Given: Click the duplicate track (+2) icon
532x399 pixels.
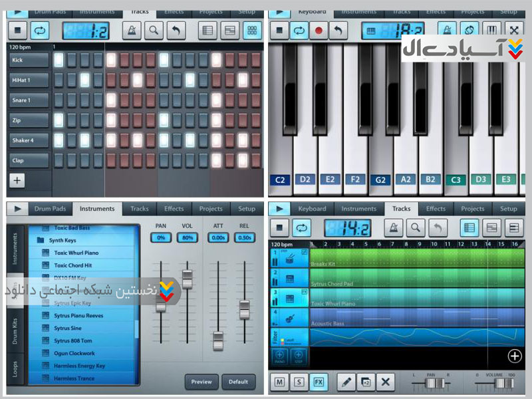Looking at the screenshot, I should click(x=365, y=382).
